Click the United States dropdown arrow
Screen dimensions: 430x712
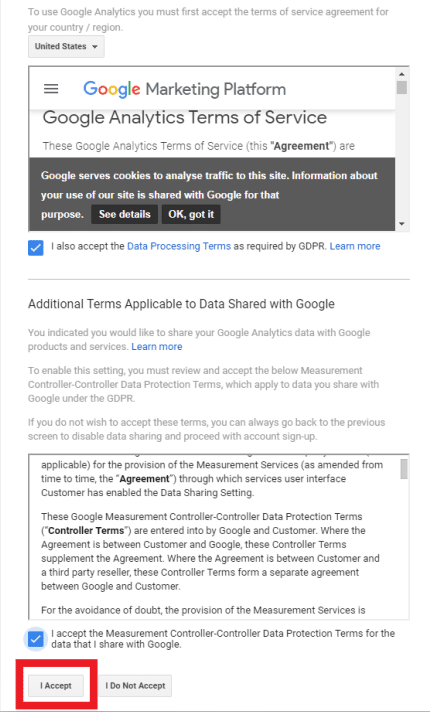94,47
